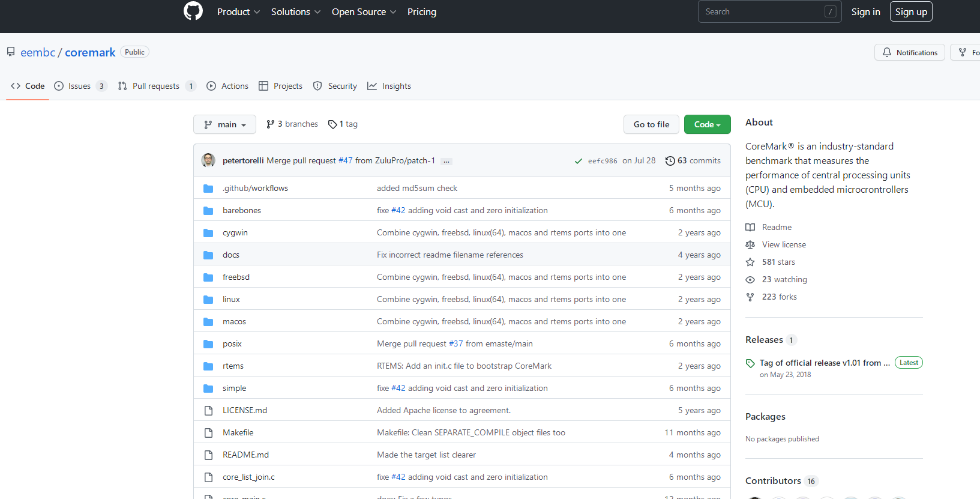Click petertorelli's avatar image
Viewport: 980px width, 499px height.
click(208, 160)
